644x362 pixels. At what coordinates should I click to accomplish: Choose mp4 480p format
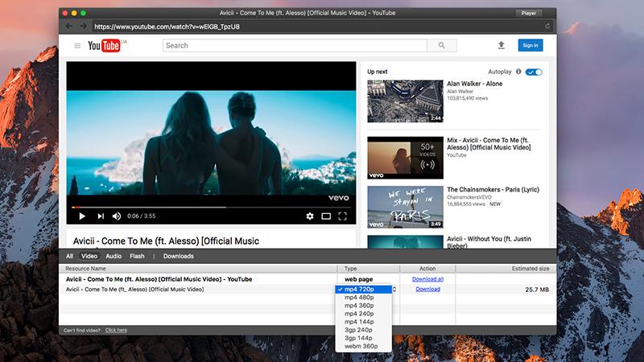pos(364,298)
